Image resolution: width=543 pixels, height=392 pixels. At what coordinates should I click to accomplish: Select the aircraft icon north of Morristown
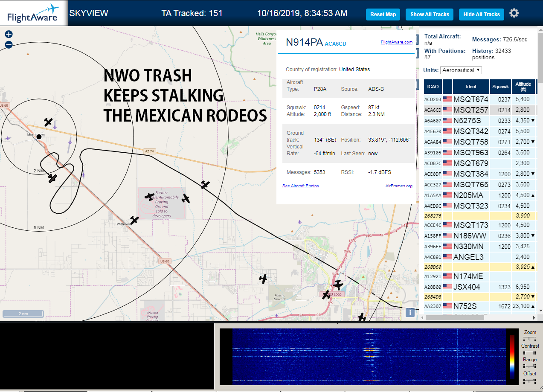click(x=48, y=122)
